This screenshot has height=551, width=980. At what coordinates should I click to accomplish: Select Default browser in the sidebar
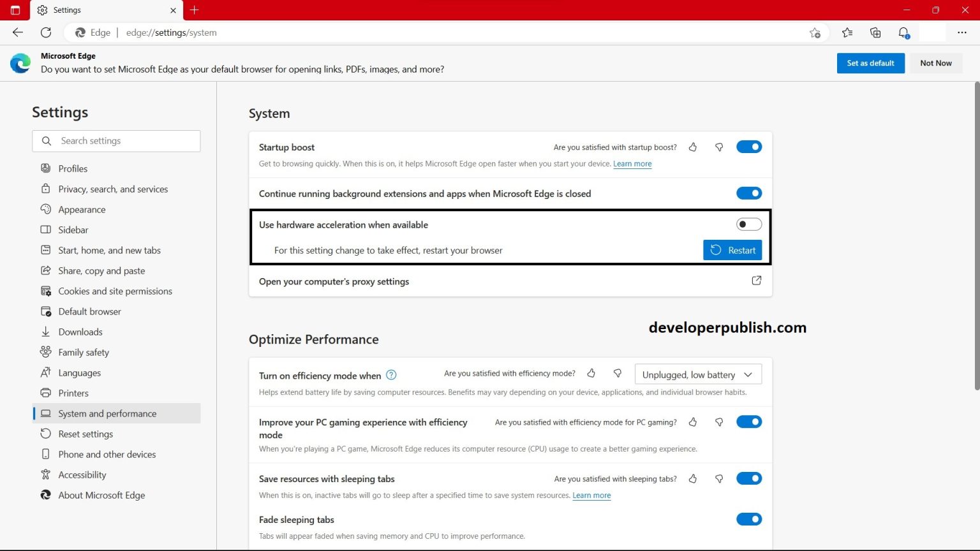tap(89, 311)
